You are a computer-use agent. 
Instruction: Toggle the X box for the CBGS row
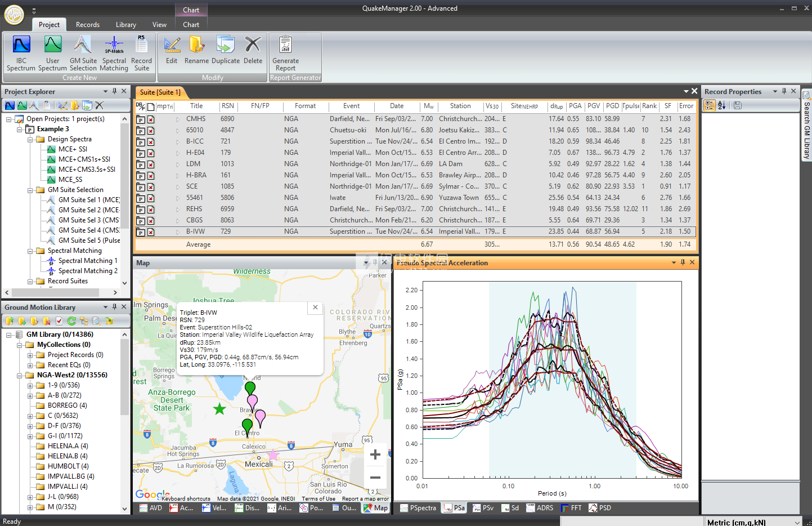coord(151,221)
